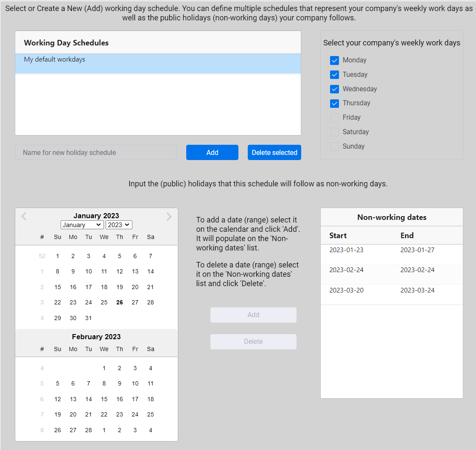476x450 pixels.
Task: Open the month dropdown showing January
Action: [x=82, y=225]
